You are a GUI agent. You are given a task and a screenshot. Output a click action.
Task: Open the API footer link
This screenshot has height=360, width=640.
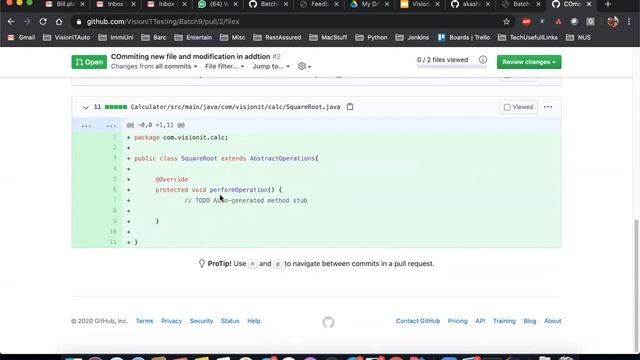click(480, 321)
